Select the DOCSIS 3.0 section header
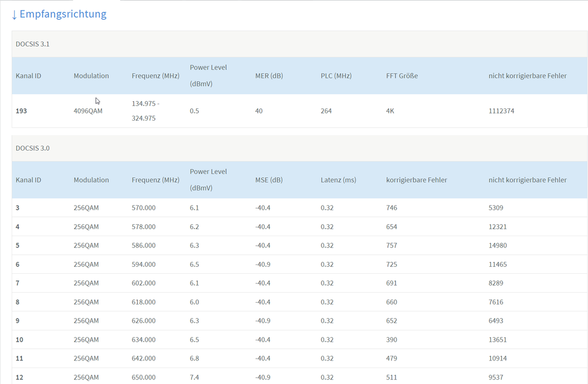 point(32,148)
